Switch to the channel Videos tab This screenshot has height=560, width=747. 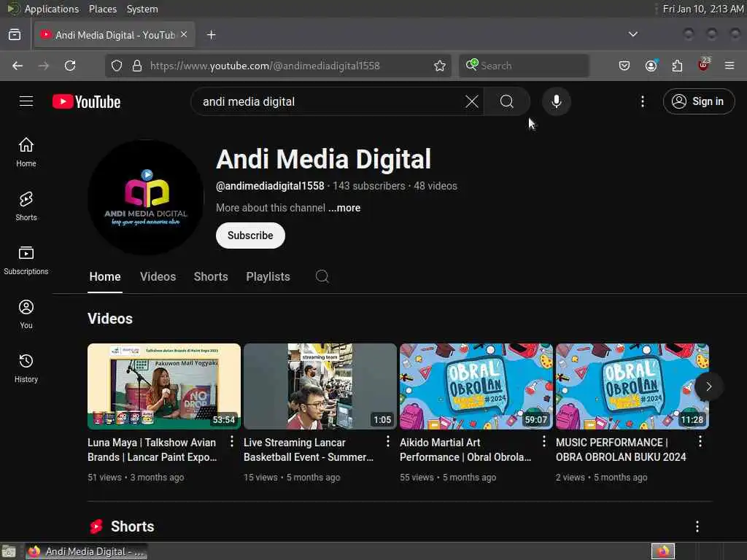[158, 276]
